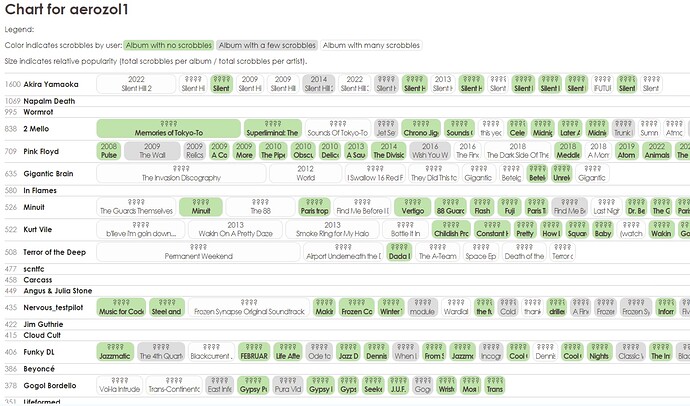Select the Wardial album tile
Viewport: 690px width, 406px height.
click(x=456, y=307)
